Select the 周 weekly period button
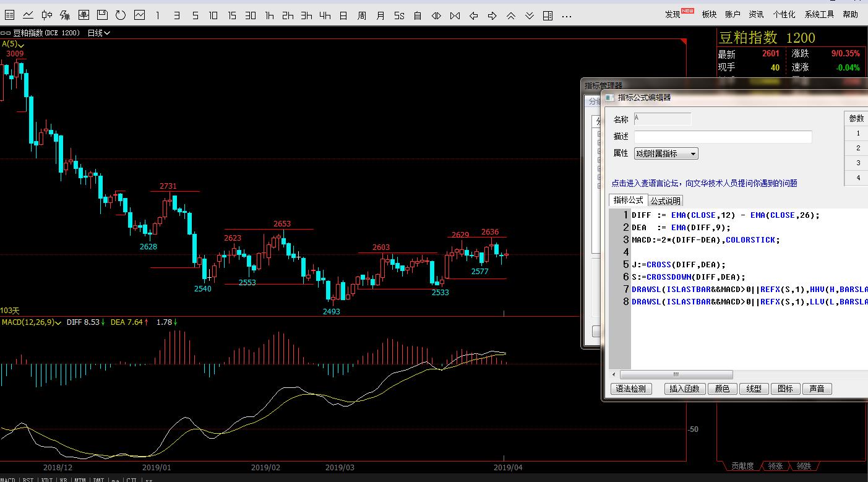Screen dimensions: 868x482 (362, 15)
